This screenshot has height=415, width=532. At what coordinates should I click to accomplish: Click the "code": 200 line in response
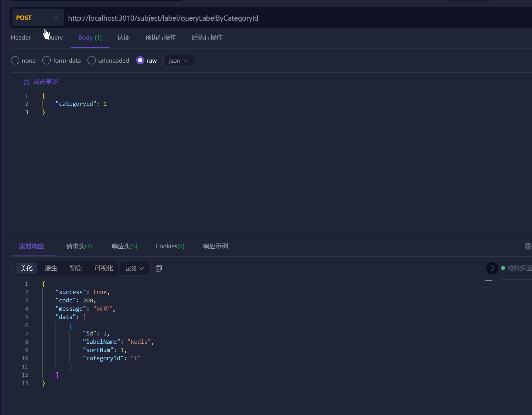(x=76, y=300)
